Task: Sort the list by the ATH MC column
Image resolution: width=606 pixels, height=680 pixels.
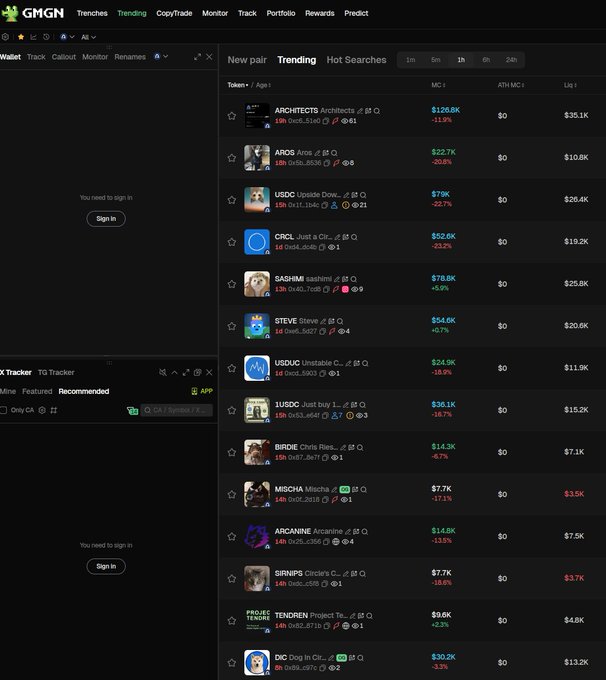Action: click(x=511, y=85)
